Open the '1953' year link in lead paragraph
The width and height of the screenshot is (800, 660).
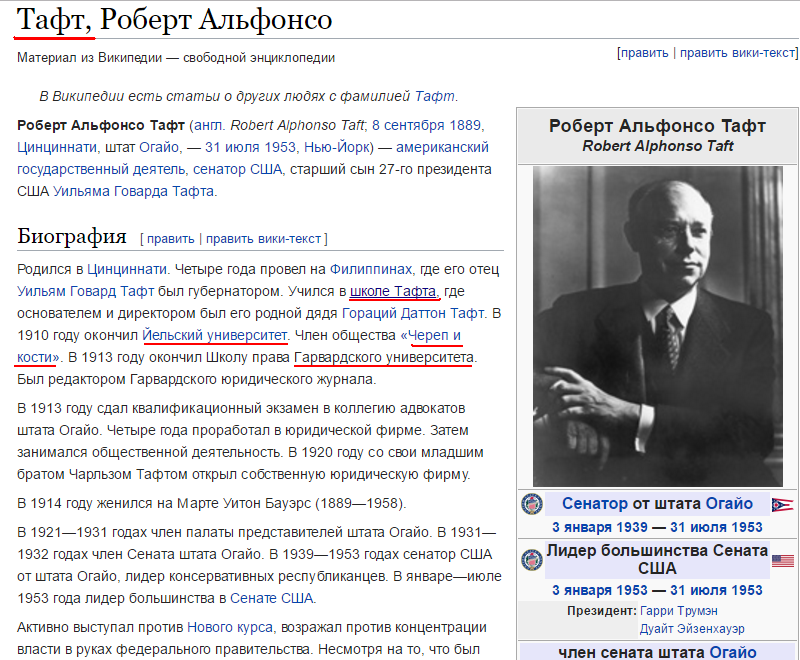[280, 147]
